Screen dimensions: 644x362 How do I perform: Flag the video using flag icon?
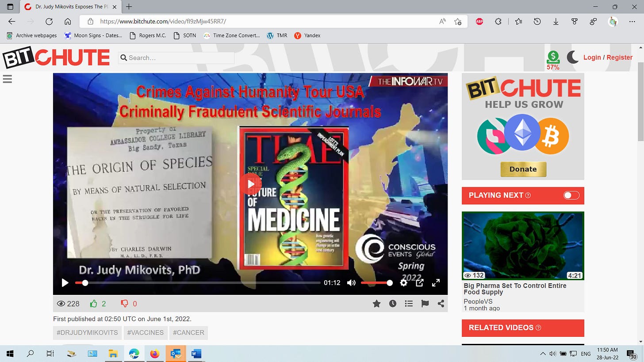(425, 304)
